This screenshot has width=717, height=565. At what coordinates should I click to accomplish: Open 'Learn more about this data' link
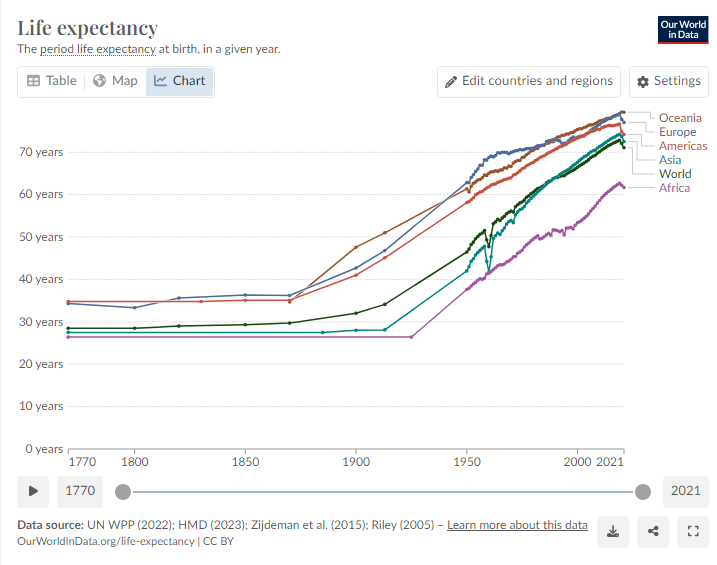pyautogui.click(x=517, y=525)
